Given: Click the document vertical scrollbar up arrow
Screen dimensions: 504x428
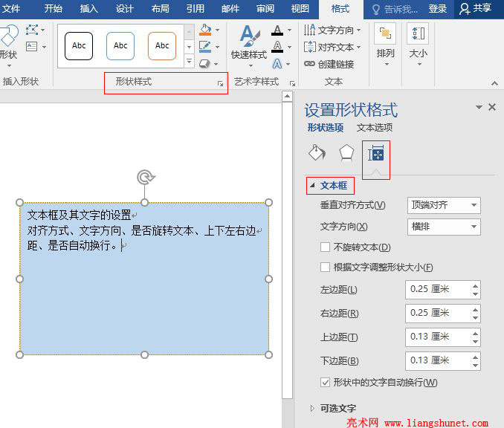Looking at the screenshot, I should coord(287,96).
